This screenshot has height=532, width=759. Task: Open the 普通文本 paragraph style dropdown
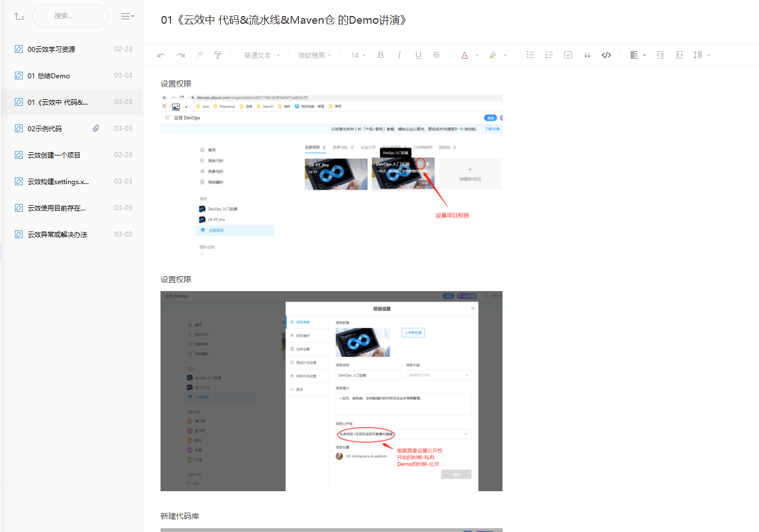point(262,55)
